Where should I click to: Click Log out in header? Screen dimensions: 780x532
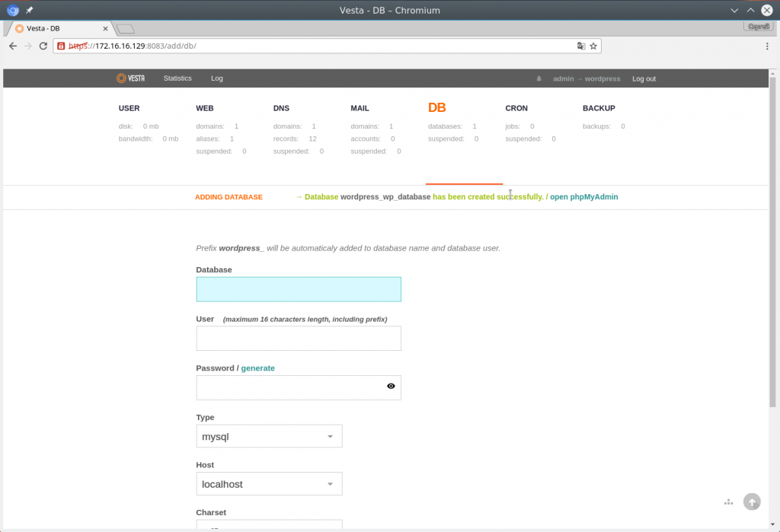(x=644, y=79)
